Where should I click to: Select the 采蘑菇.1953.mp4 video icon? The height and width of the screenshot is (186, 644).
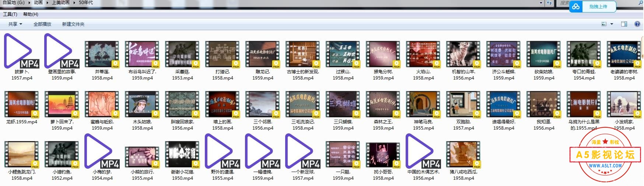pyautogui.click(x=182, y=55)
